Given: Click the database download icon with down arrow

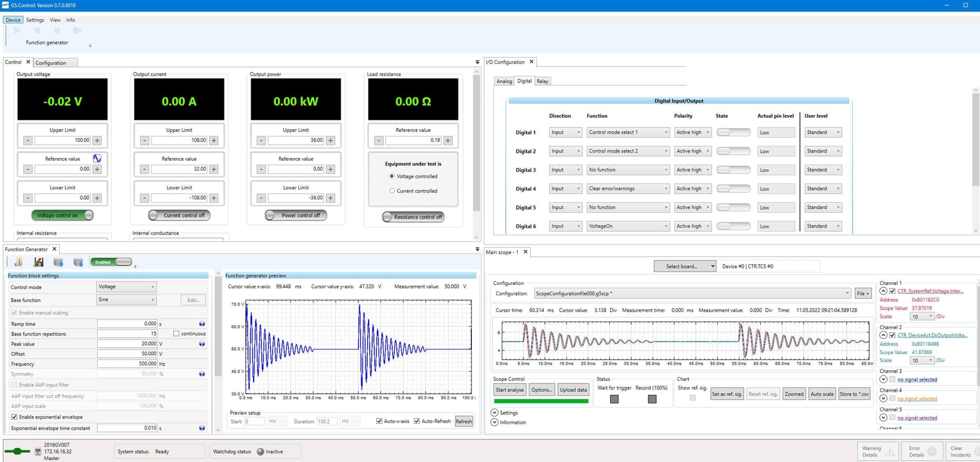Looking at the screenshot, I should click(78, 262).
